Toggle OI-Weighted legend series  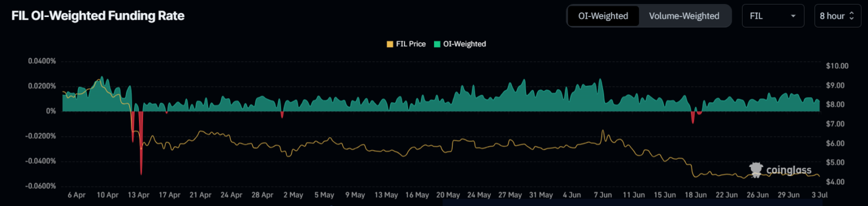(x=459, y=44)
